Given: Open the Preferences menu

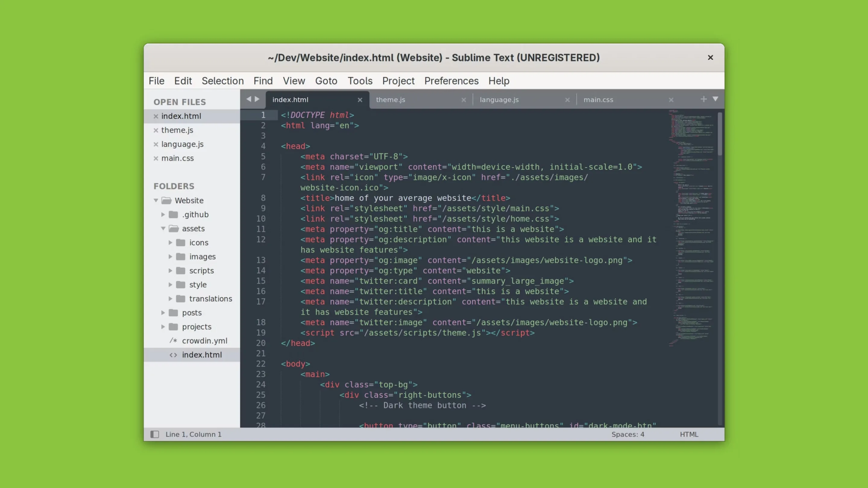Looking at the screenshot, I should (451, 81).
